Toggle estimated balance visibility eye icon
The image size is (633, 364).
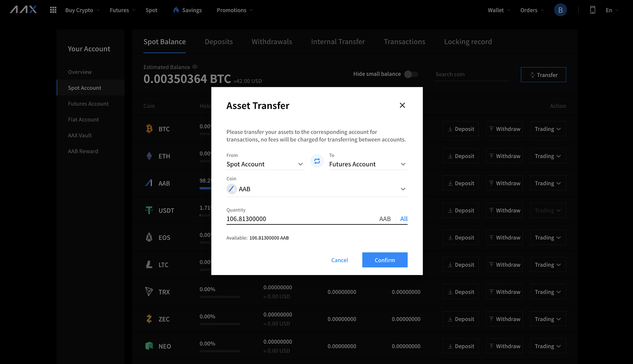coord(195,67)
